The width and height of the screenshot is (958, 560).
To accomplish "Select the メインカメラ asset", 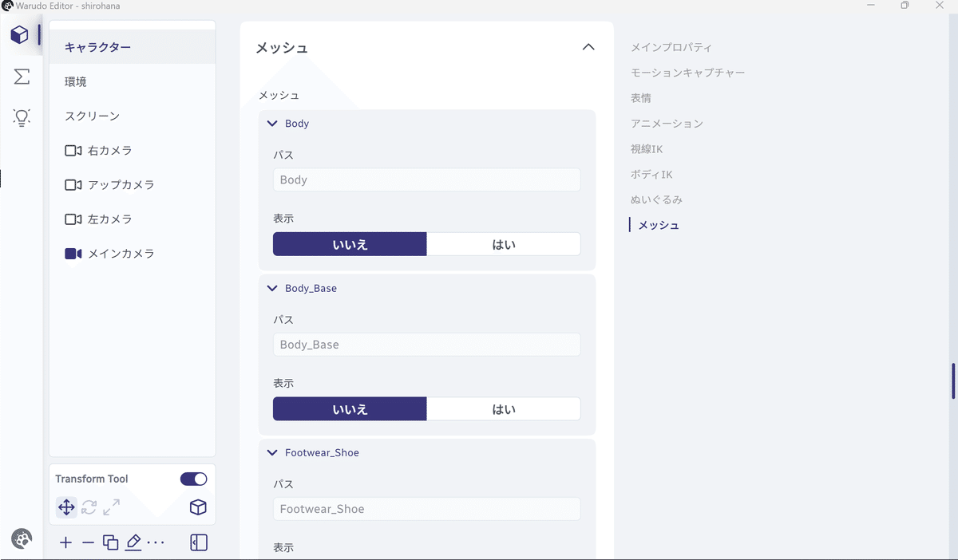I will click(120, 254).
